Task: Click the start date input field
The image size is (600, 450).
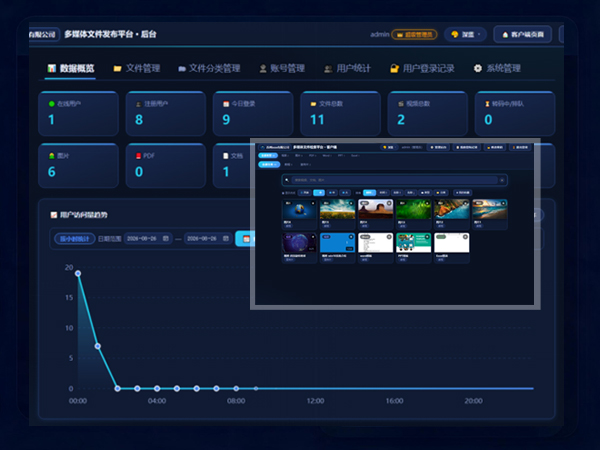Action: (148, 238)
